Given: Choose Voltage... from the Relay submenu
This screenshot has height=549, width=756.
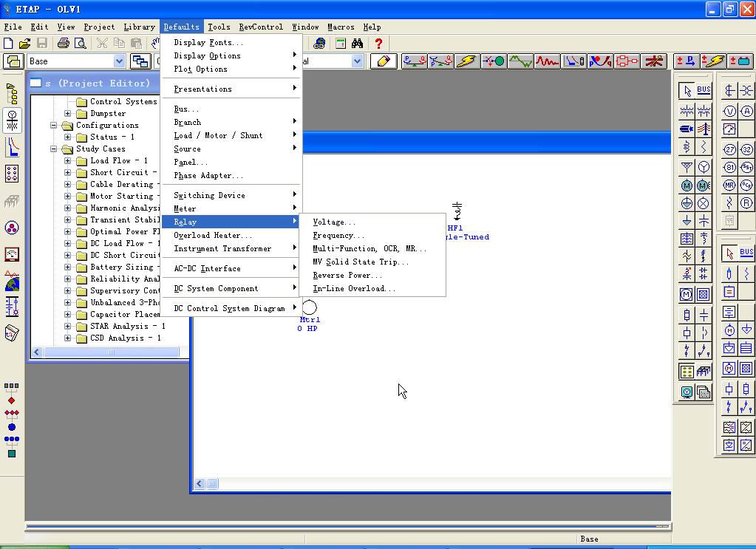Looking at the screenshot, I should 372,222.
